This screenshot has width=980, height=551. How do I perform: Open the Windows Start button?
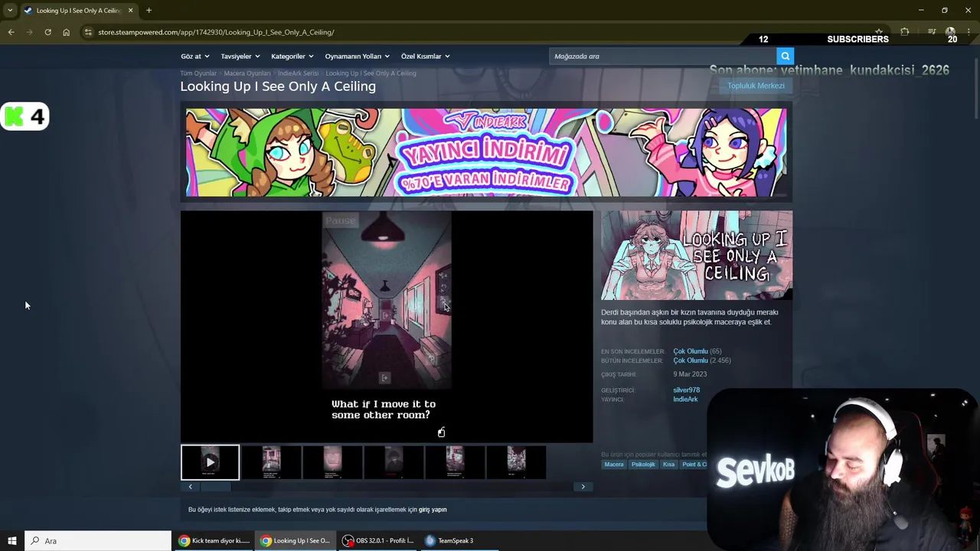pyautogui.click(x=12, y=540)
